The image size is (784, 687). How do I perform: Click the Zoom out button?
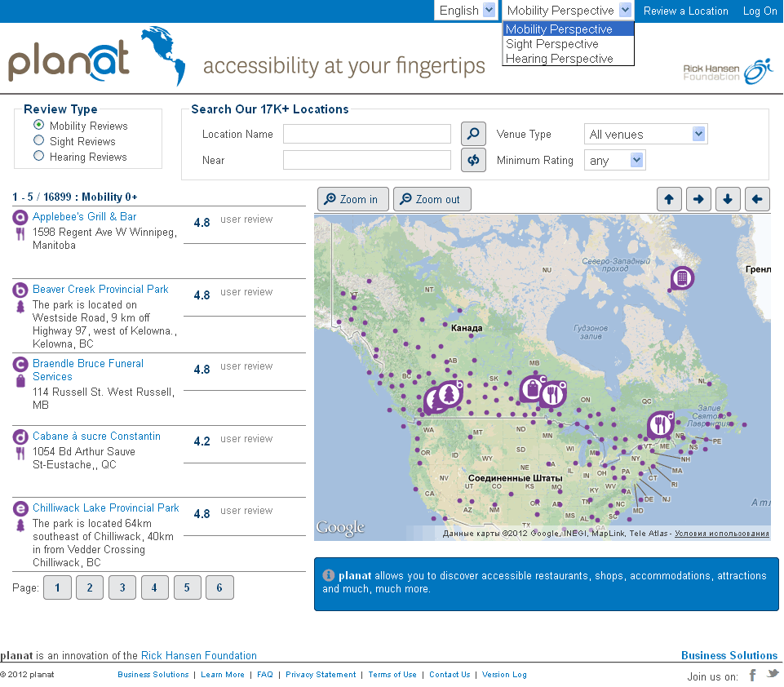[x=432, y=200]
